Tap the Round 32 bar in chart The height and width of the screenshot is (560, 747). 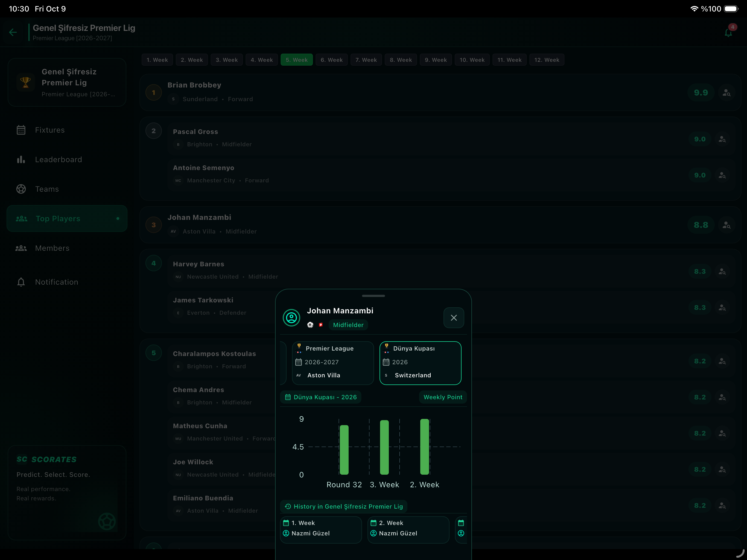click(x=344, y=450)
